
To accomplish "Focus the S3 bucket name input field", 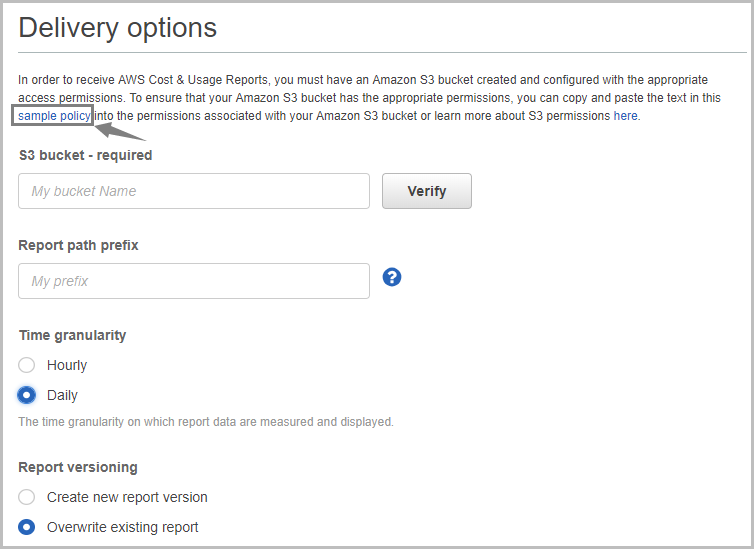I will click(194, 191).
